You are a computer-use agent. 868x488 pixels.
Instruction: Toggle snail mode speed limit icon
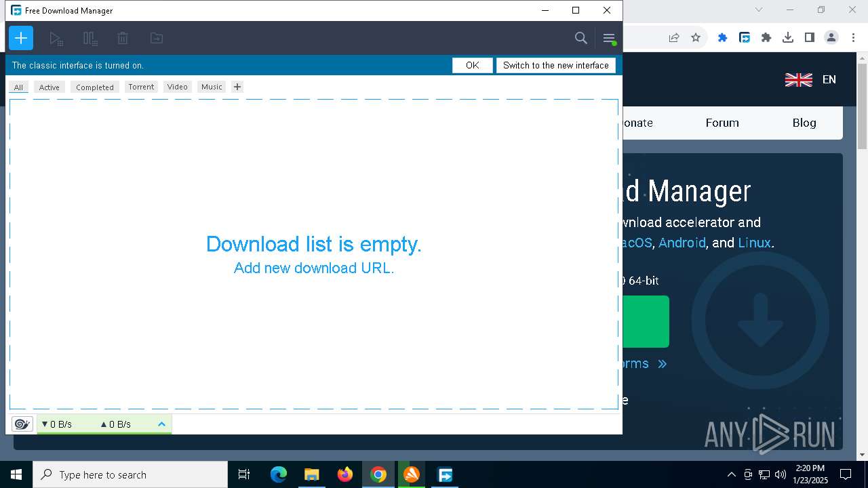pyautogui.click(x=22, y=424)
